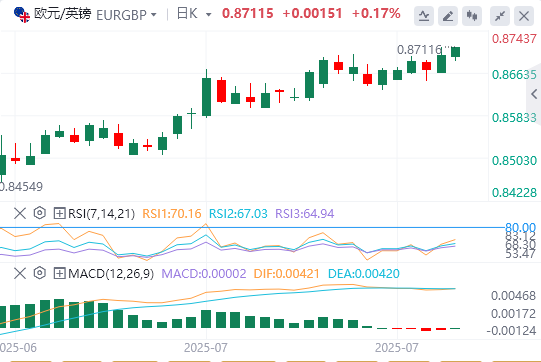Open the indicator line chart icon

pyautogui.click(x=424, y=16)
